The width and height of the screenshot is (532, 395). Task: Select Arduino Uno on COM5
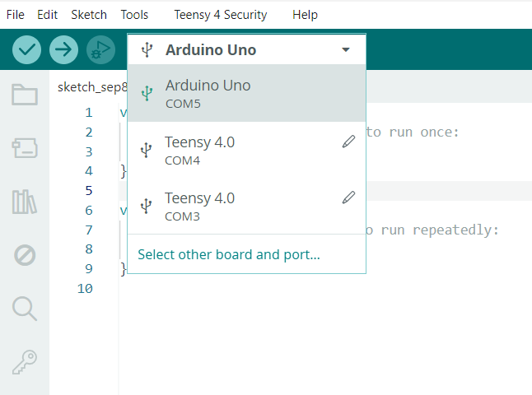click(247, 93)
